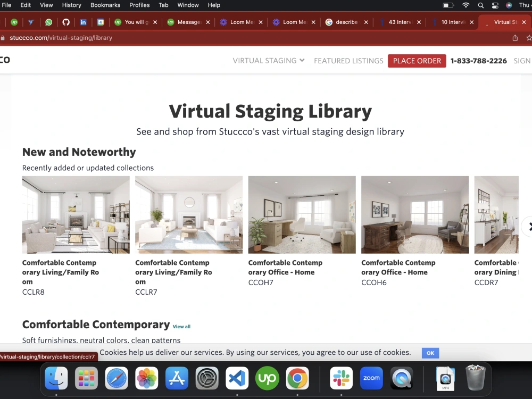
Task: Open App Store from dock
Action: pyautogui.click(x=177, y=378)
